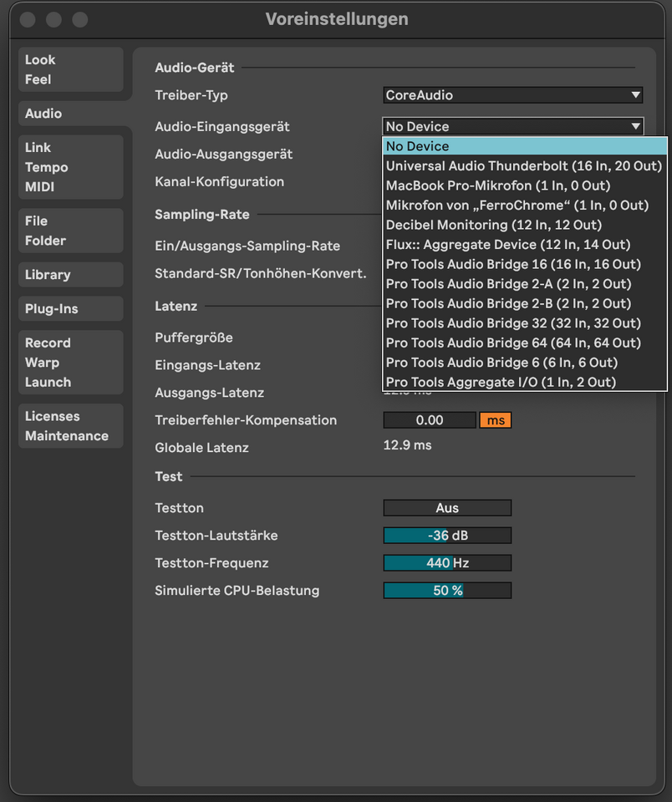Select MacBook Pro-Mikrofon as input device
The height and width of the screenshot is (802, 672).
(525, 185)
